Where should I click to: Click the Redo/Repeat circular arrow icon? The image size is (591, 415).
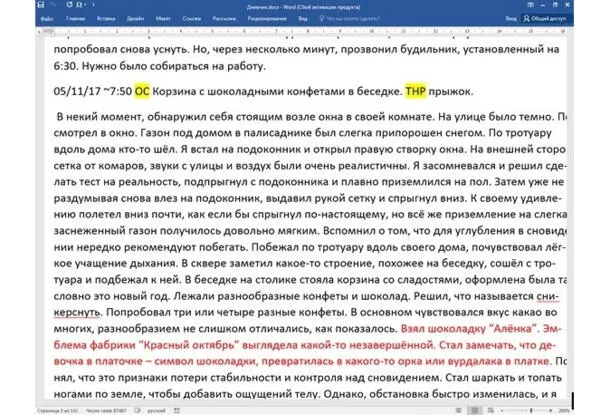click(x=69, y=5)
